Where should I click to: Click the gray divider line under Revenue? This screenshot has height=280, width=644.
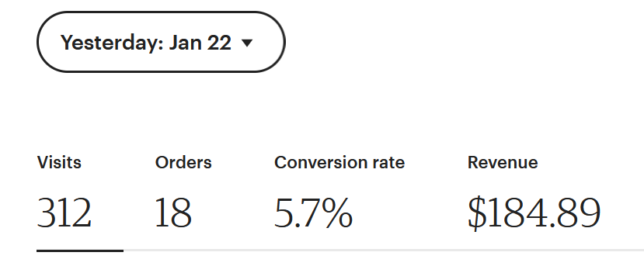534,250
